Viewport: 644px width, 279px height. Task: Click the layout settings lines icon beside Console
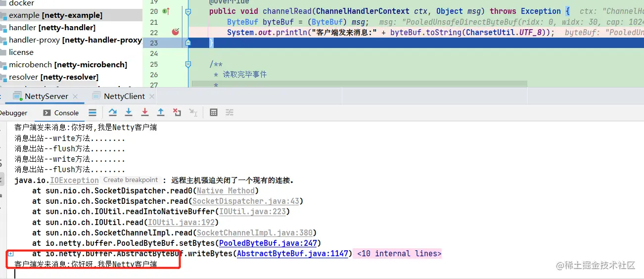pos(92,113)
